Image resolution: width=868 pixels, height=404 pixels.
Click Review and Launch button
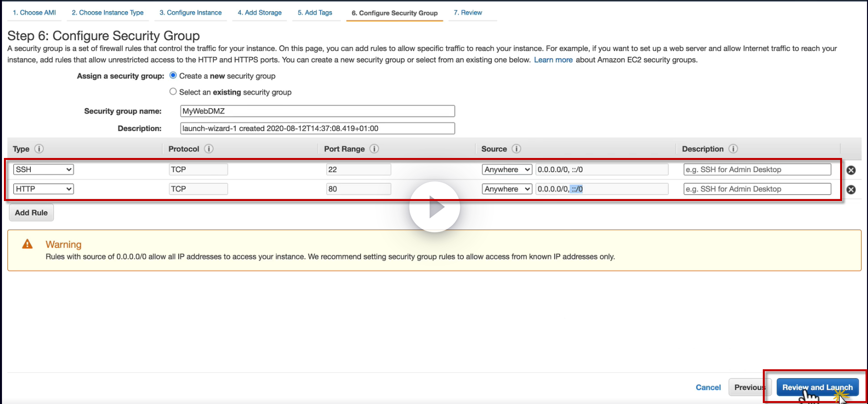(818, 387)
